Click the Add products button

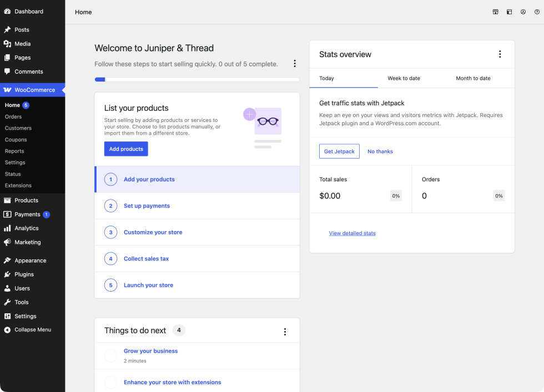[126, 149]
